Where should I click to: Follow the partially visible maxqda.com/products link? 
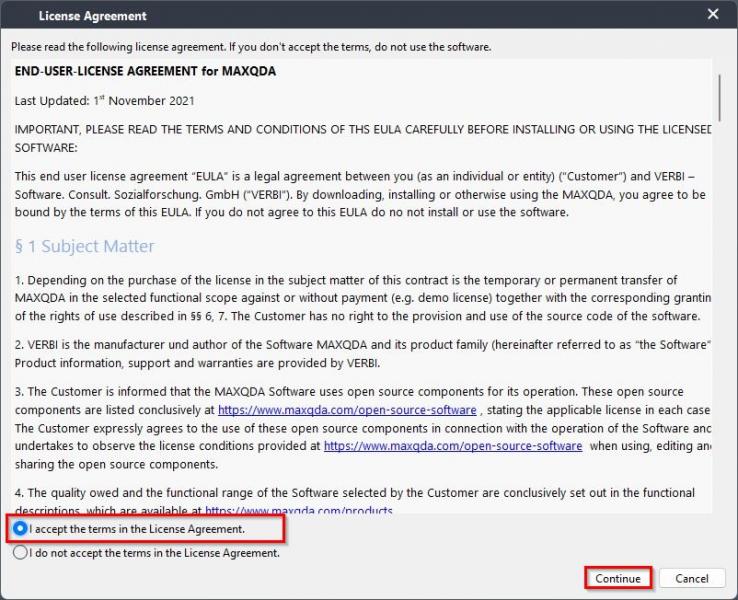tap(298, 510)
